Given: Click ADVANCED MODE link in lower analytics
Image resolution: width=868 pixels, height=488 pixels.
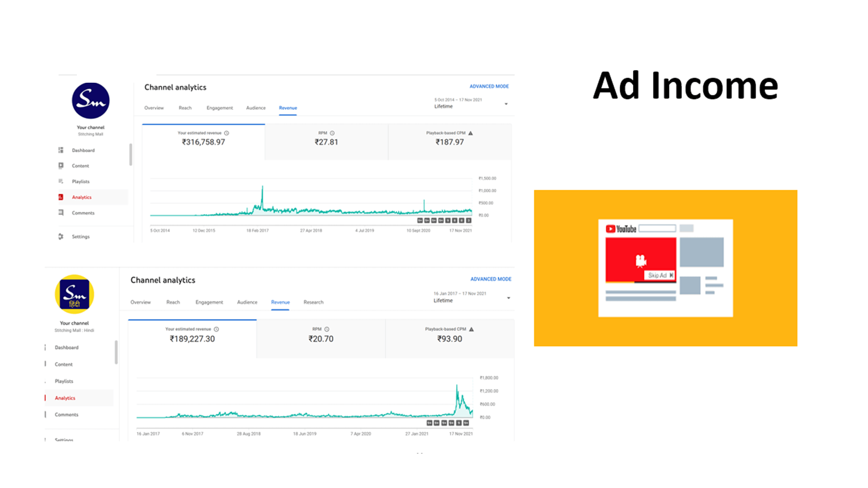Looking at the screenshot, I should [x=491, y=279].
